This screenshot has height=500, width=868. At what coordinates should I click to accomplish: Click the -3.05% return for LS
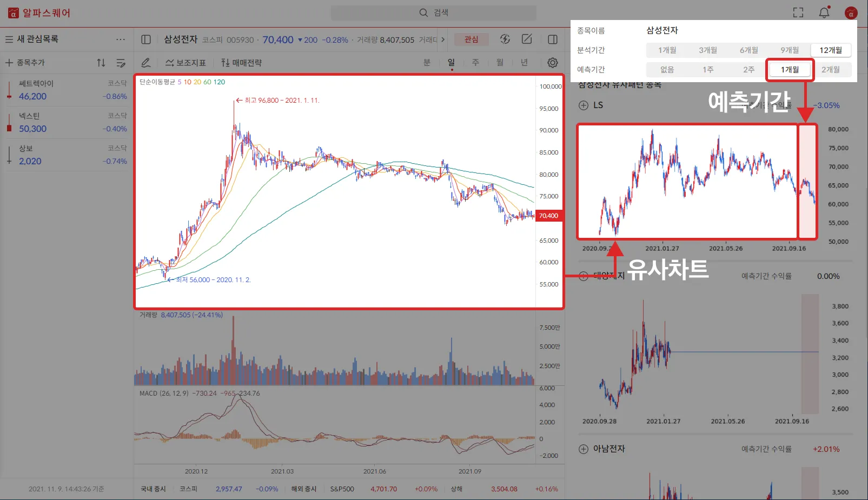826,105
